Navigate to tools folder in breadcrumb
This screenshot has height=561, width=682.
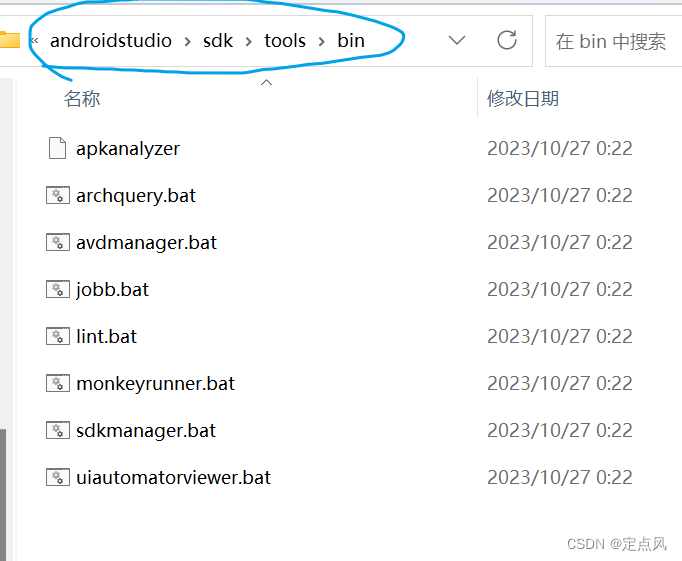(x=285, y=40)
